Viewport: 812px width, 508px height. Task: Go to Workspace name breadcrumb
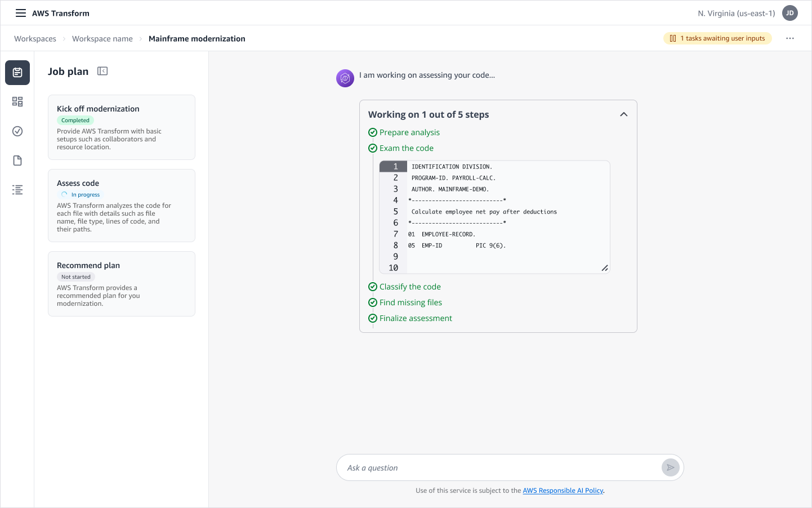pyautogui.click(x=102, y=39)
